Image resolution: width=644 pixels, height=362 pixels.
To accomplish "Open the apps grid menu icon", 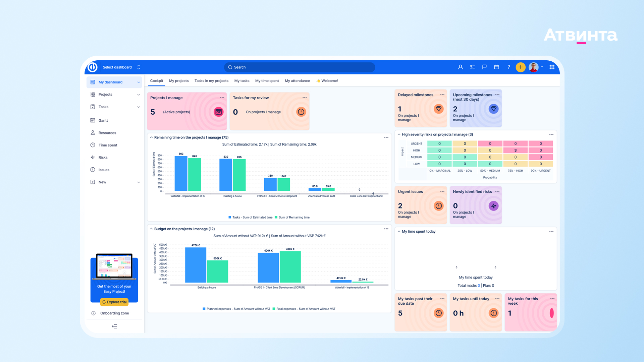I will click(552, 67).
